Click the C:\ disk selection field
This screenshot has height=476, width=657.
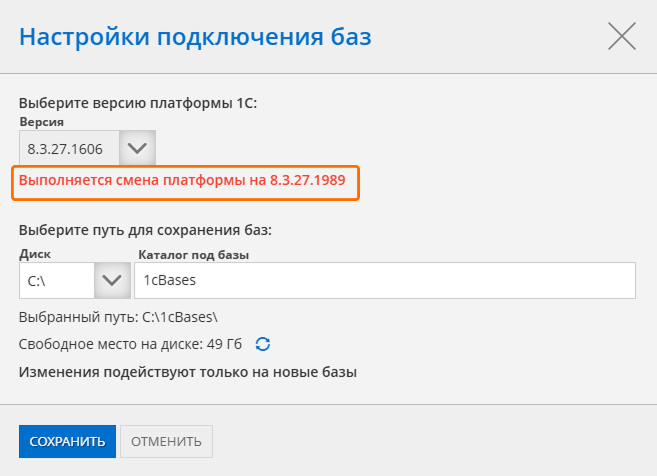click(55, 280)
